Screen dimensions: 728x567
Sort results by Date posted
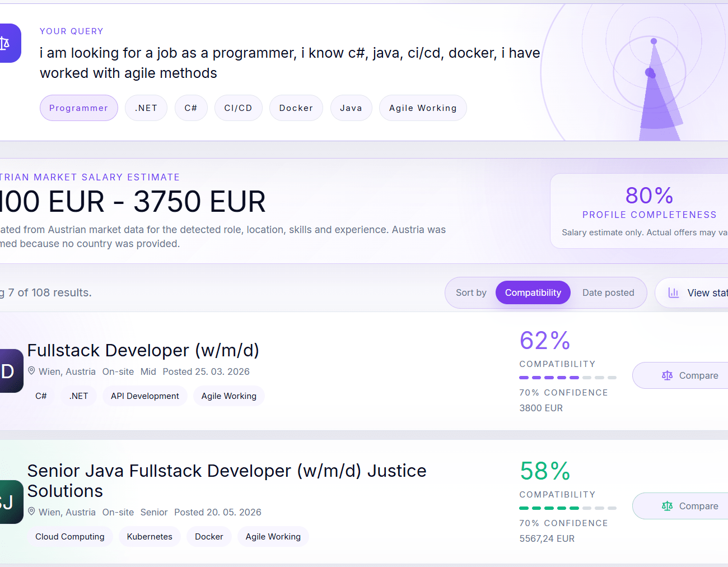tap(608, 292)
